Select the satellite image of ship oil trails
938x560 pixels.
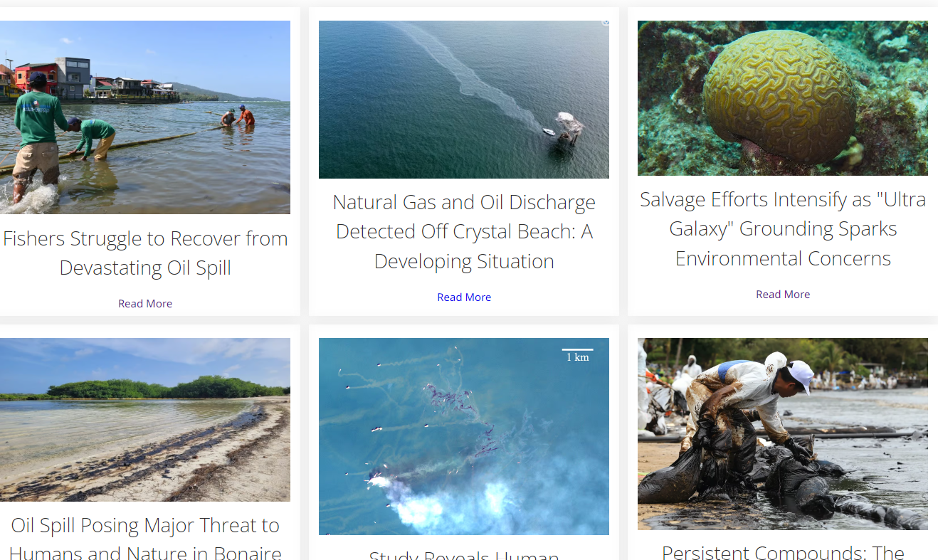464,436
